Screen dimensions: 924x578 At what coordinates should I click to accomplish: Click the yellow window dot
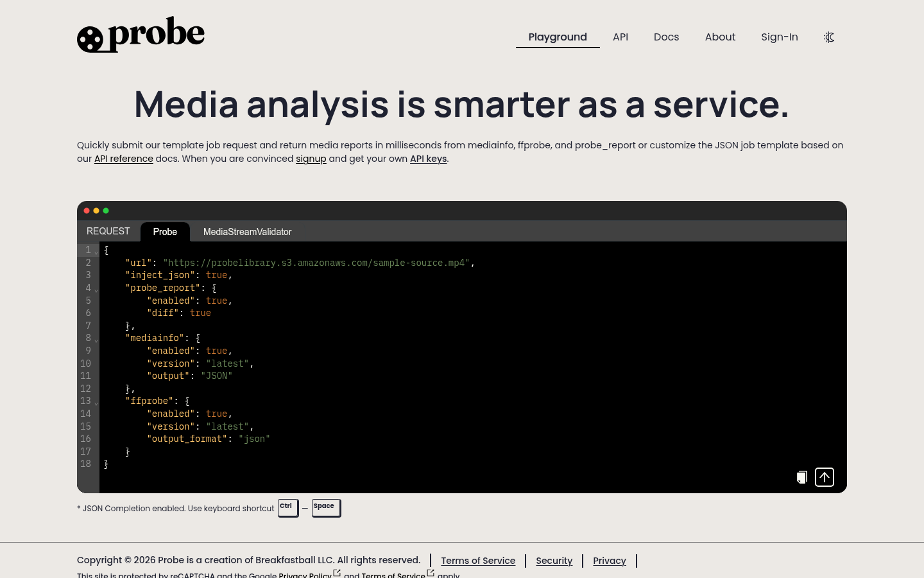(96, 211)
